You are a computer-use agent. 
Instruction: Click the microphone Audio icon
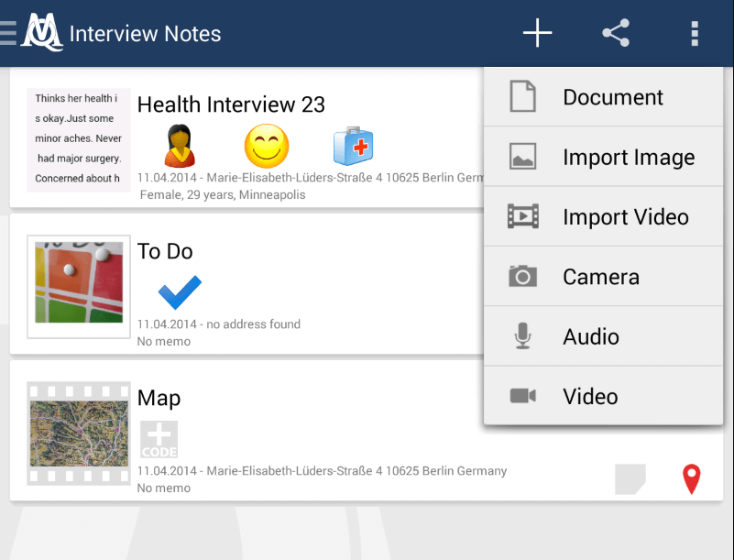(522, 335)
